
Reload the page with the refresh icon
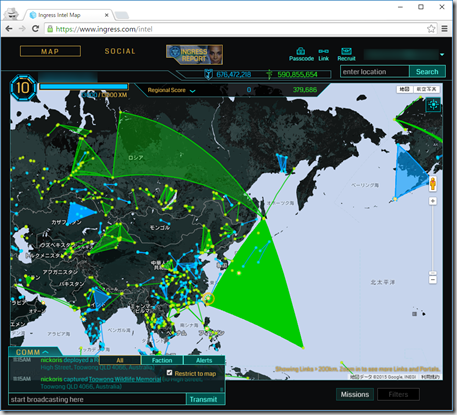[35, 29]
